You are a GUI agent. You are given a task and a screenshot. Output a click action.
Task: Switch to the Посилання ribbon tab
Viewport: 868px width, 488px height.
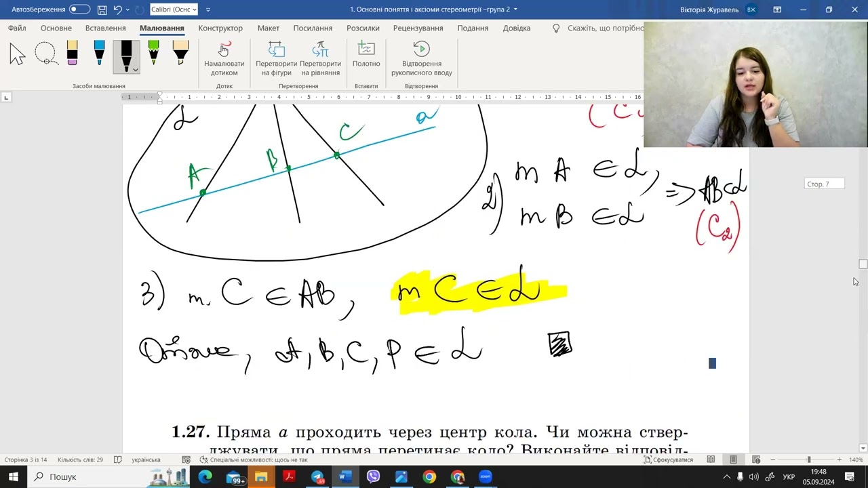313,28
